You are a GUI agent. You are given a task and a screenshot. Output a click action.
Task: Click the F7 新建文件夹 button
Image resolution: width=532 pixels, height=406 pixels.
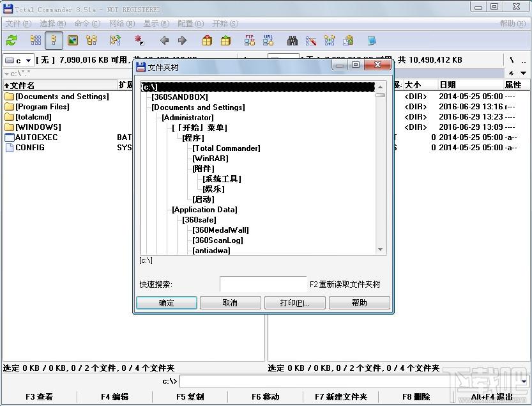341,397
